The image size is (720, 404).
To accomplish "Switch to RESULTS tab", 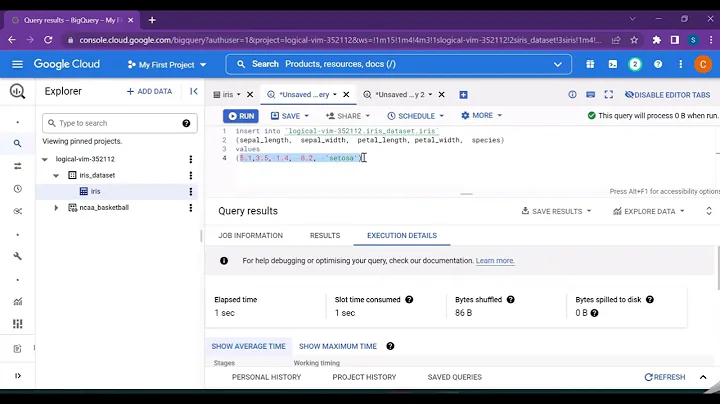I will pos(325,236).
